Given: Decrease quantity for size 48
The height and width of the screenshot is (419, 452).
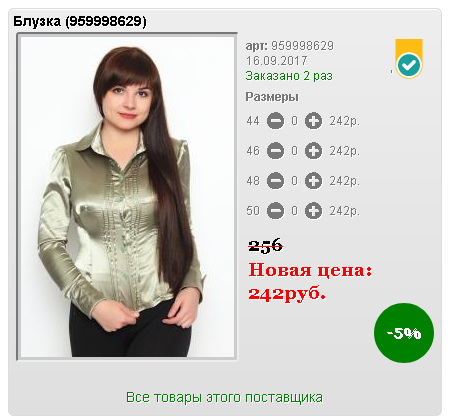Looking at the screenshot, I should (275, 181).
